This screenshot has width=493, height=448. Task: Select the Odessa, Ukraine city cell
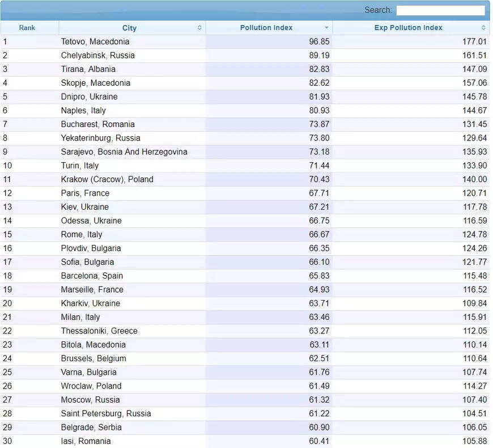pyautogui.click(x=132, y=221)
